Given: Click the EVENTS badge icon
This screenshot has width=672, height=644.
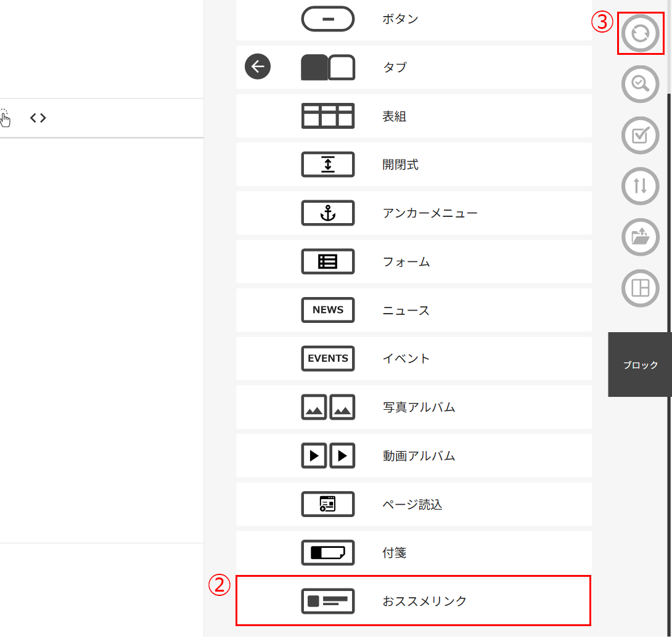Looking at the screenshot, I should [x=328, y=358].
